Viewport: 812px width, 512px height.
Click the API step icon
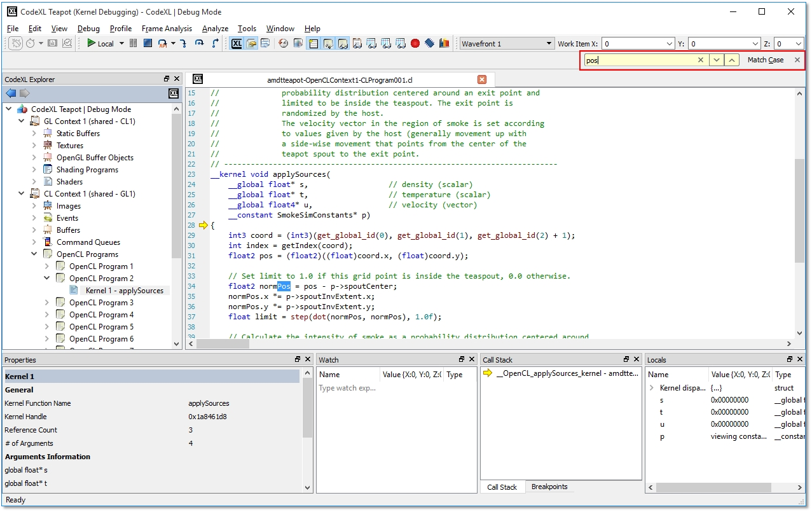(163, 44)
